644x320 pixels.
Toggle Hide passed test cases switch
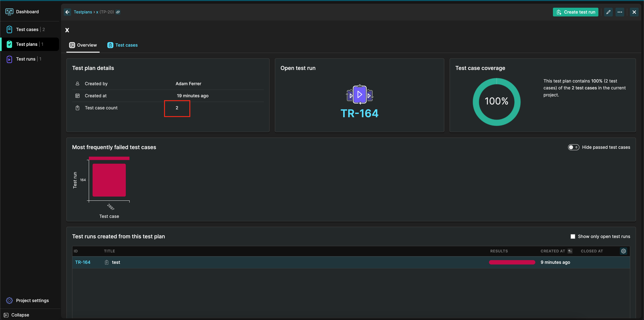click(574, 147)
